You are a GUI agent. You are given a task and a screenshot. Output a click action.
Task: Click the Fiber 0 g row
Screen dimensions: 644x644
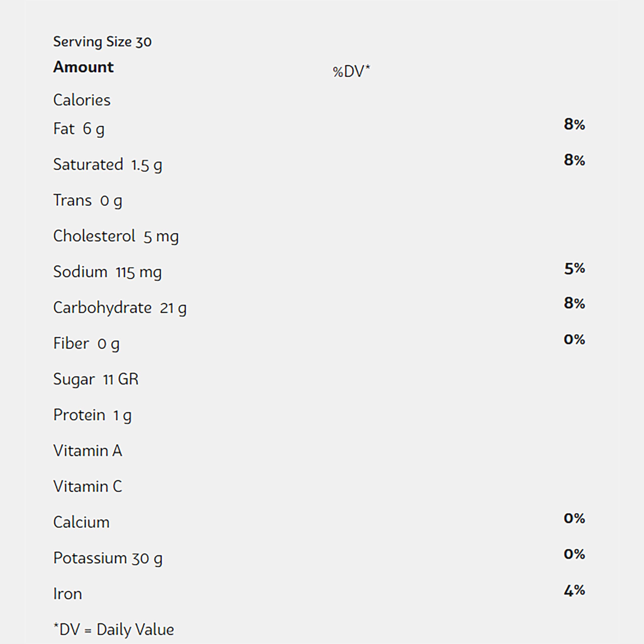point(86,344)
